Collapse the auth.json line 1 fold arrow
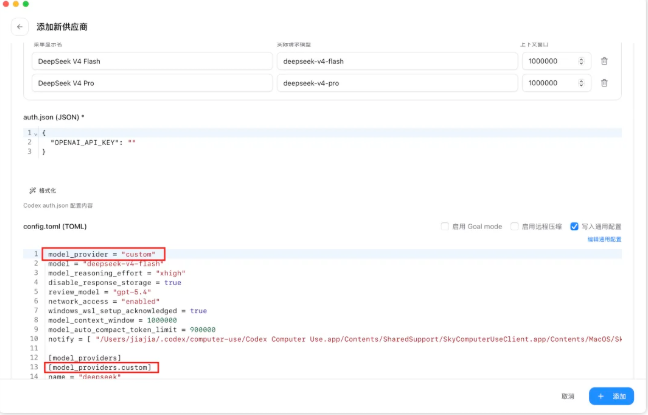 point(36,134)
